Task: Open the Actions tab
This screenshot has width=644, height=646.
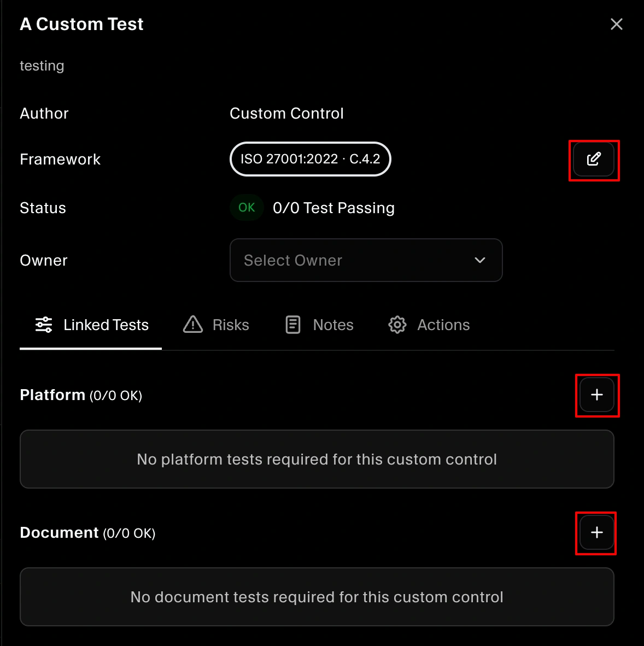Action: tap(443, 325)
